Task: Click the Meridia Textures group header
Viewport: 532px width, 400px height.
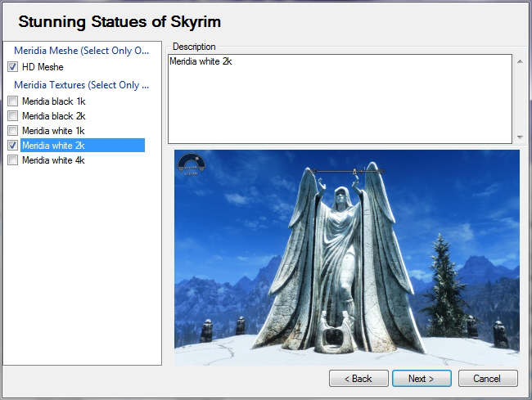Action: coord(81,85)
